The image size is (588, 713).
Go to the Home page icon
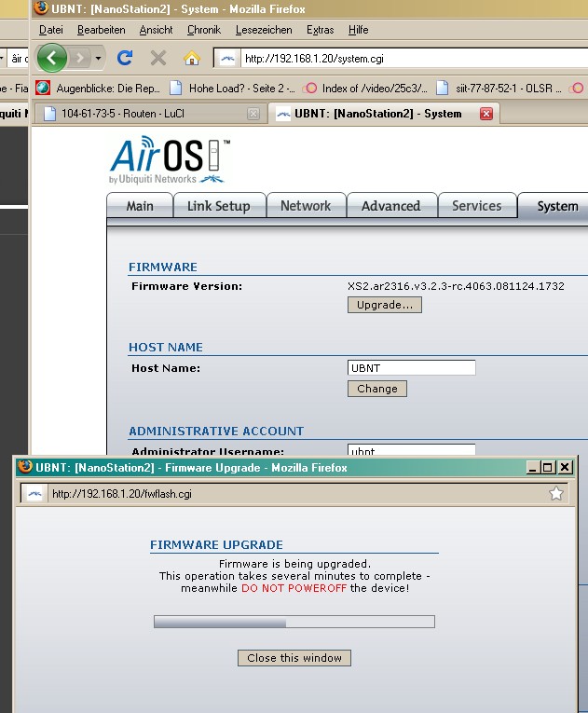(192, 59)
